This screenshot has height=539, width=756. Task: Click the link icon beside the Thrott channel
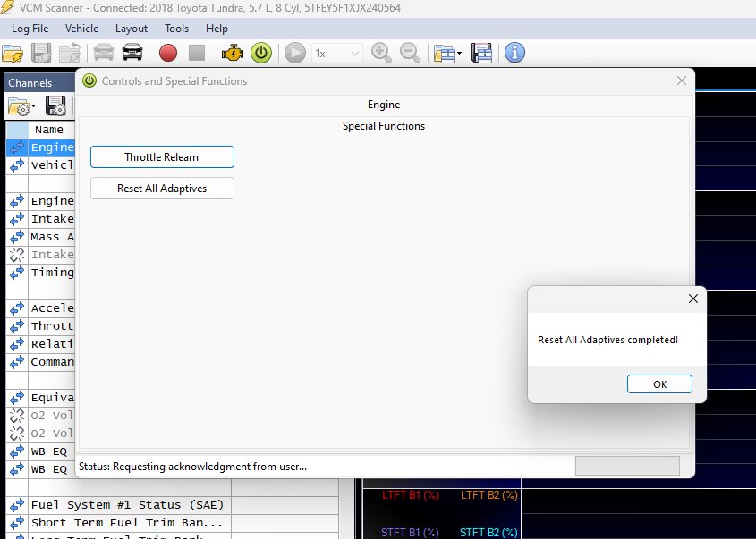click(x=17, y=325)
